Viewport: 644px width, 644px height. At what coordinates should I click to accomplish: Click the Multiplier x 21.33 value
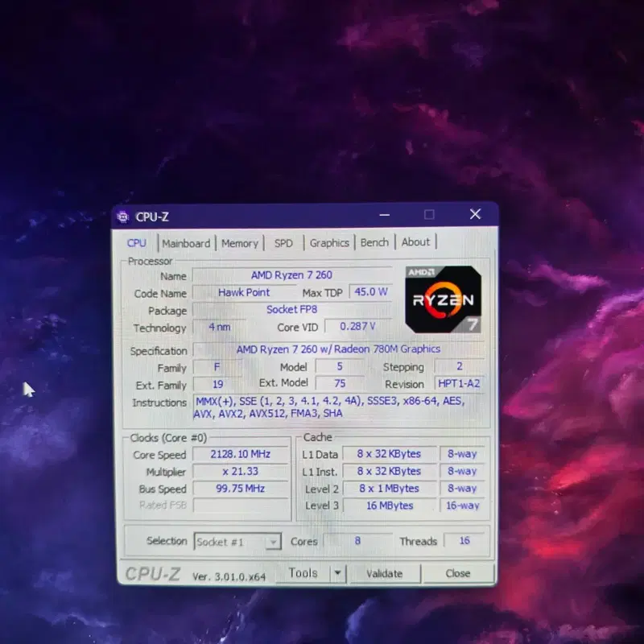[240, 472]
